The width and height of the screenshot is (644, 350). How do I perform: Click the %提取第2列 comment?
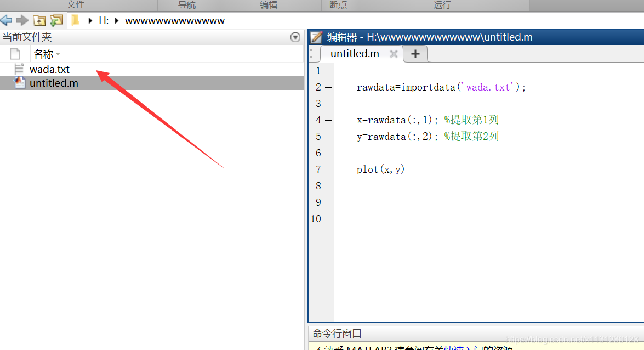click(471, 136)
